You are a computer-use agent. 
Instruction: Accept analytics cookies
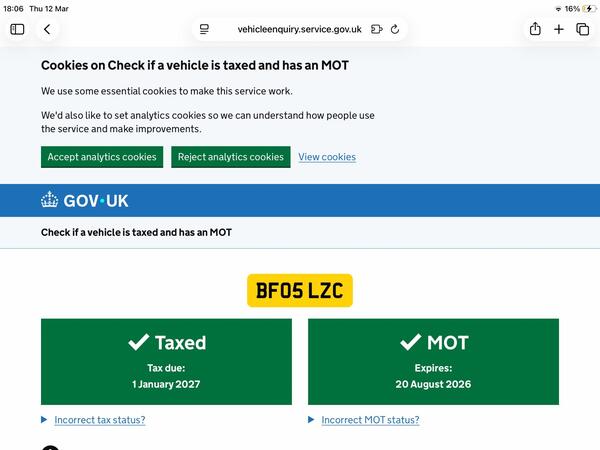[x=102, y=157]
